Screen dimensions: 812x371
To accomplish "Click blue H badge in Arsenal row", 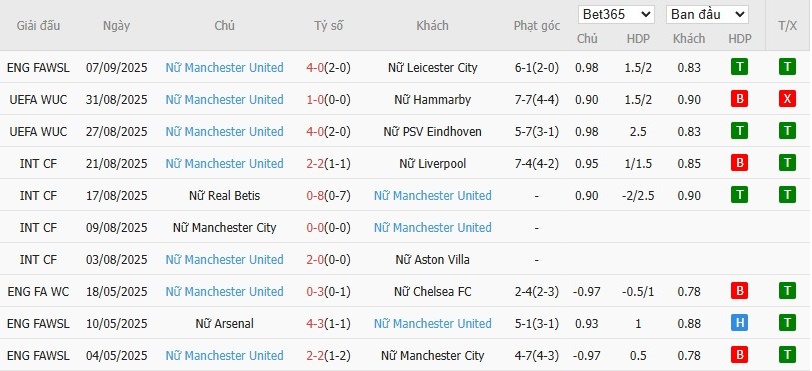I will point(739,323).
